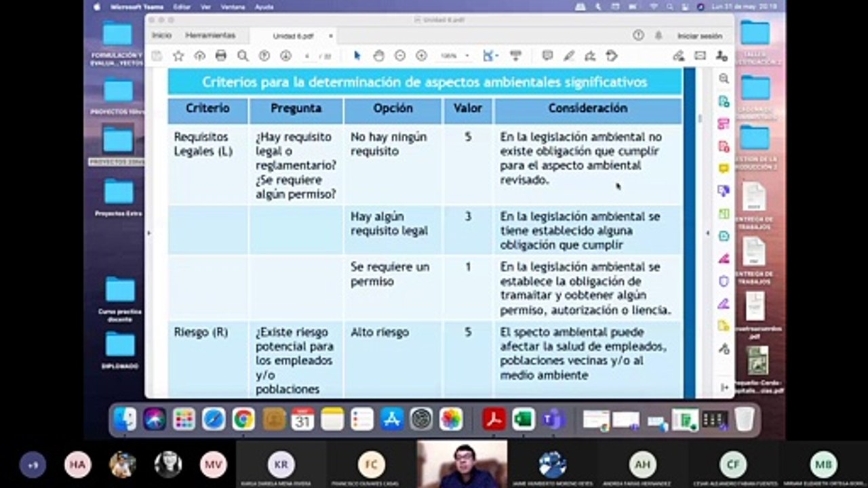Open the fit page options tool

coord(490,56)
